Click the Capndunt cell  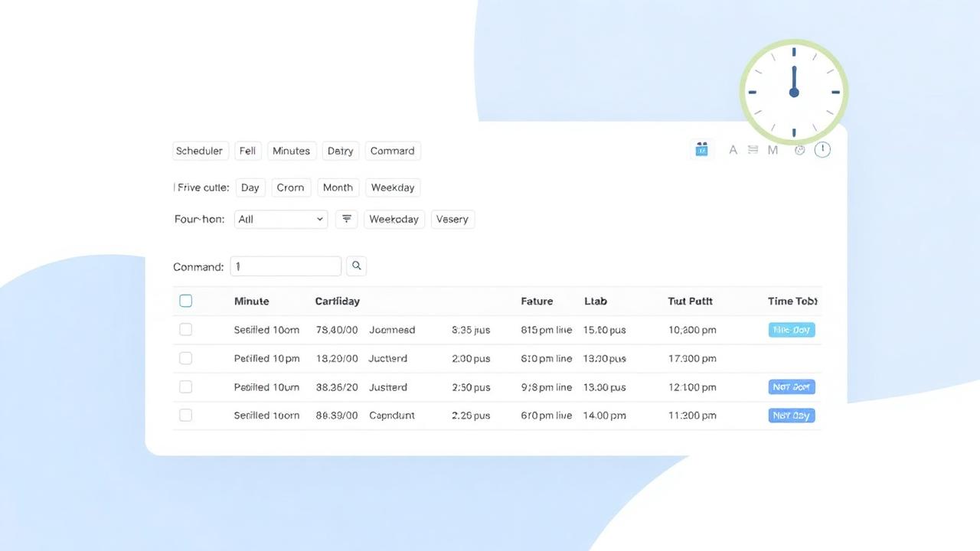392,416
